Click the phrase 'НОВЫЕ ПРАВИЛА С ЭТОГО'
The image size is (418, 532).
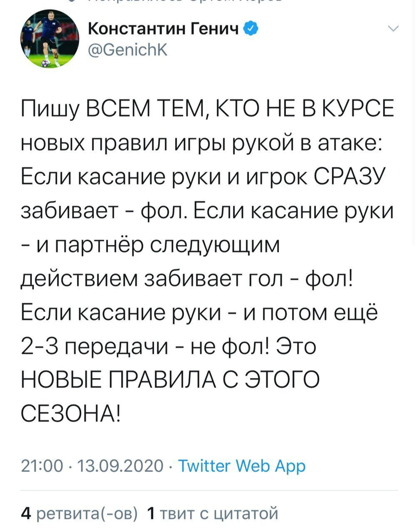point(170,380)
